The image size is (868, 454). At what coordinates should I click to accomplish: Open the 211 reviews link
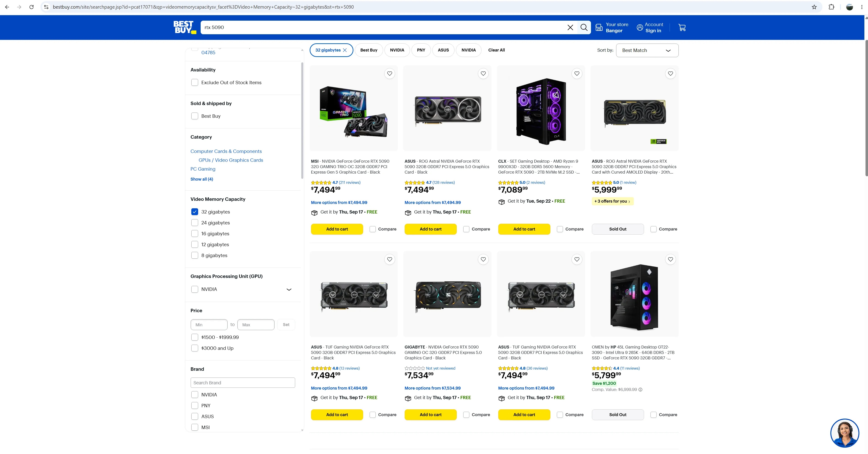[349, 182]
